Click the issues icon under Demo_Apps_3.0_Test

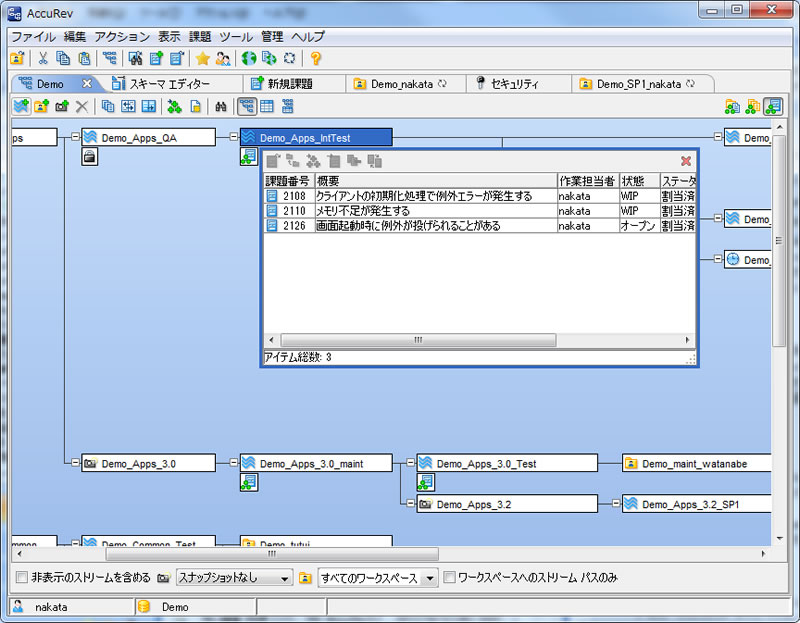[x=426, y=482]
